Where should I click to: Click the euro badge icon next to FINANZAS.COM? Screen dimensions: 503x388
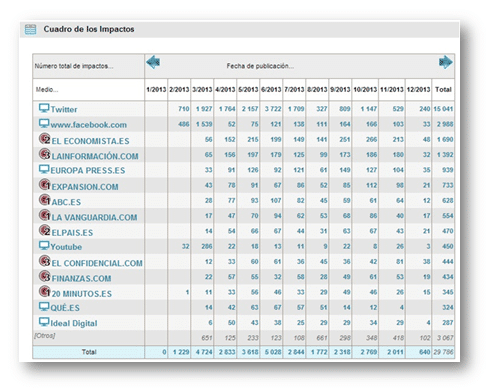44,276
